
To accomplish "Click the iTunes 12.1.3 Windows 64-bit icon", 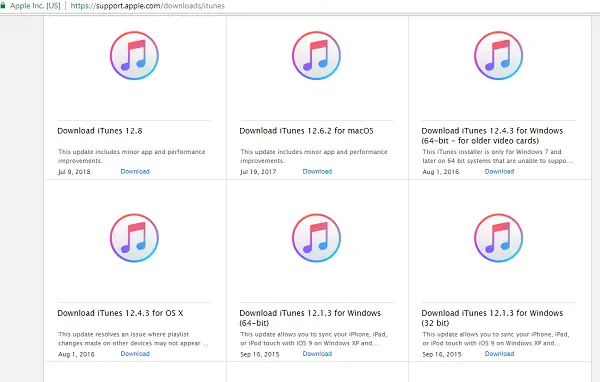I will click(x=316, y=238).
